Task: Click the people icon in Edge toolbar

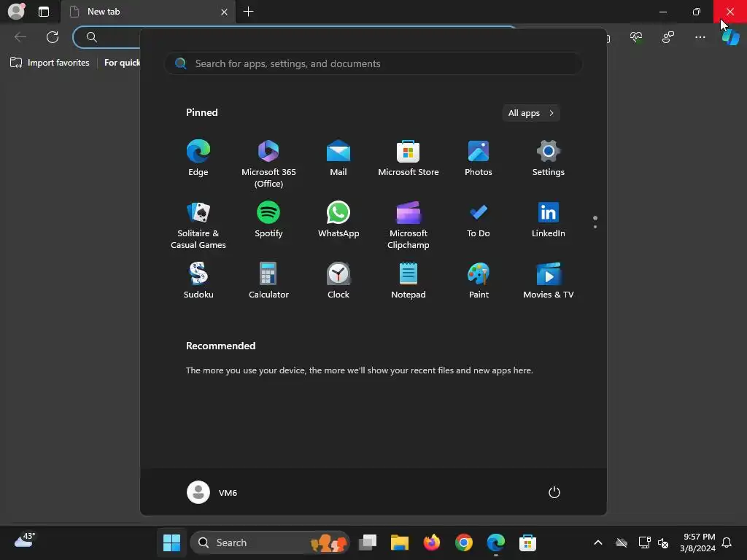Action: (x=668, y=36)
